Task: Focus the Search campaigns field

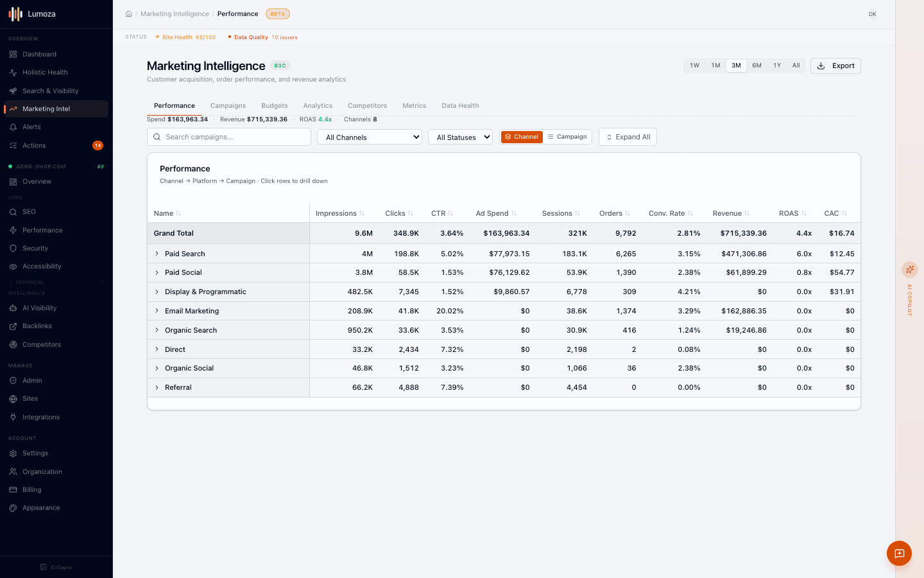Action: click(229, 137)
